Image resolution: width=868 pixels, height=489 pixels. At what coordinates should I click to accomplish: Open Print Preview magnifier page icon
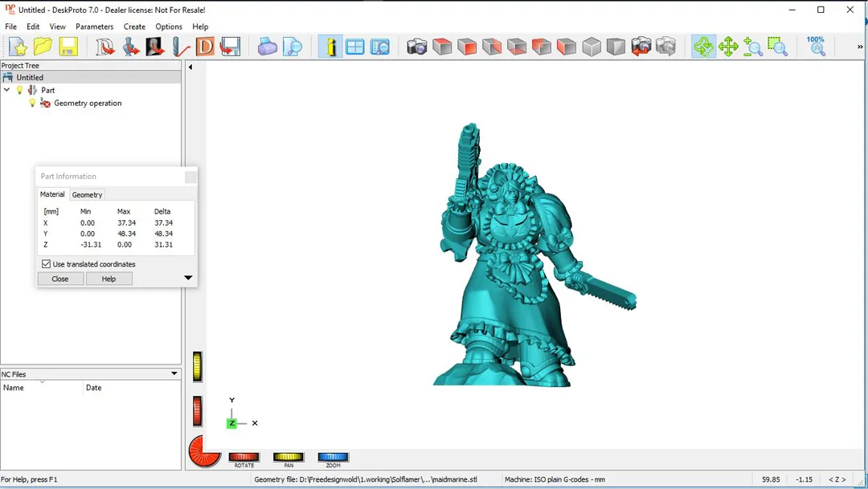(x=293, y=47)
